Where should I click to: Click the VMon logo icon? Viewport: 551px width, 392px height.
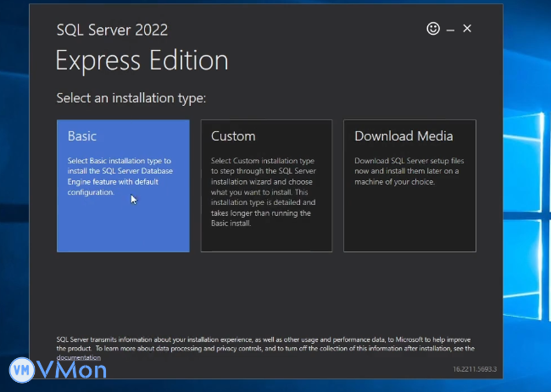[21, 371]
